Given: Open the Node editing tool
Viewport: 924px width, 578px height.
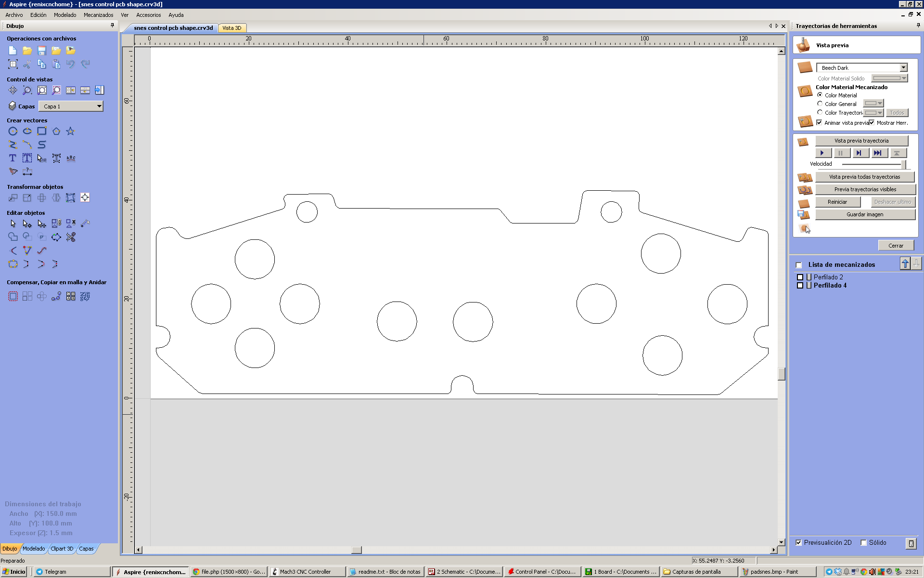Looking at the screenshot, I should [27, 223].
